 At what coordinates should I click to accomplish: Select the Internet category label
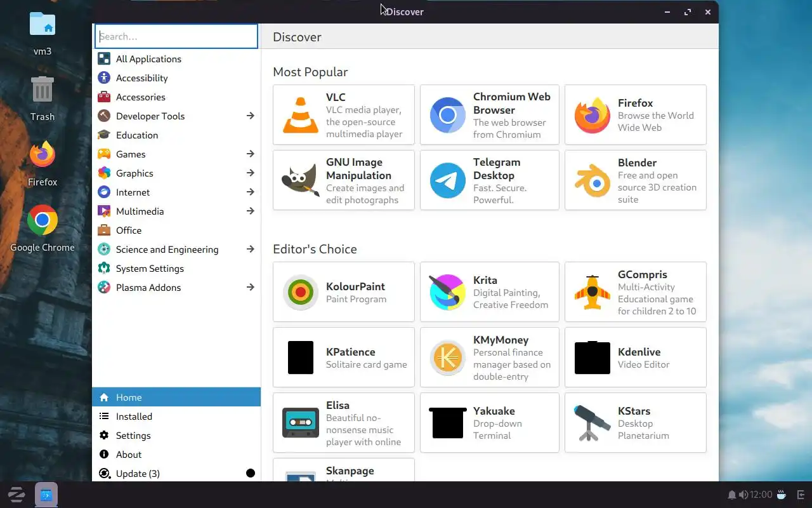pos(133,192)
